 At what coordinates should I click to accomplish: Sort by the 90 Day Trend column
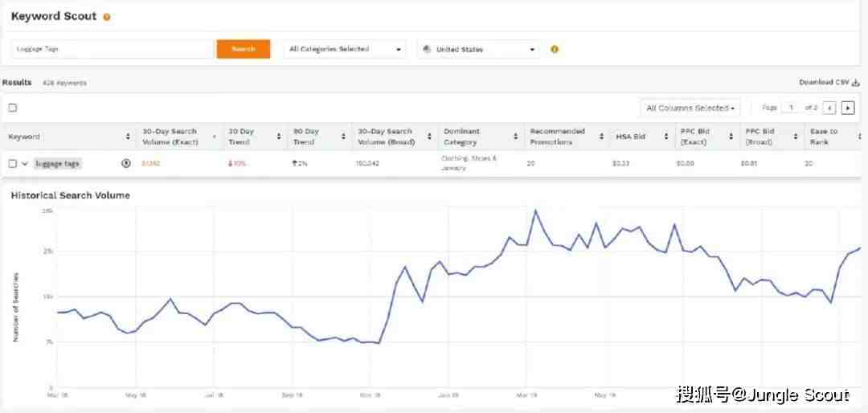click(x=343, y=136)
